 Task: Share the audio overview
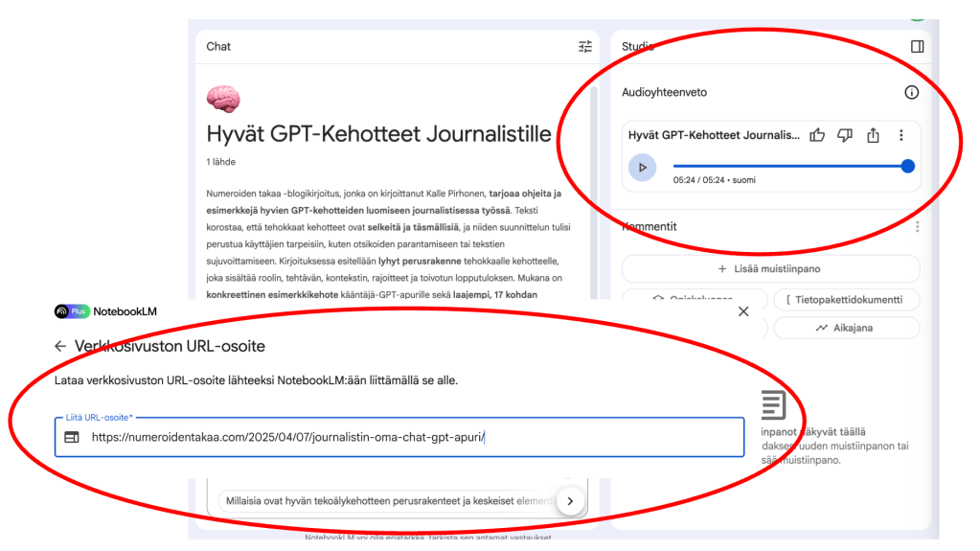pyautogui.click(x=873, y=136)
